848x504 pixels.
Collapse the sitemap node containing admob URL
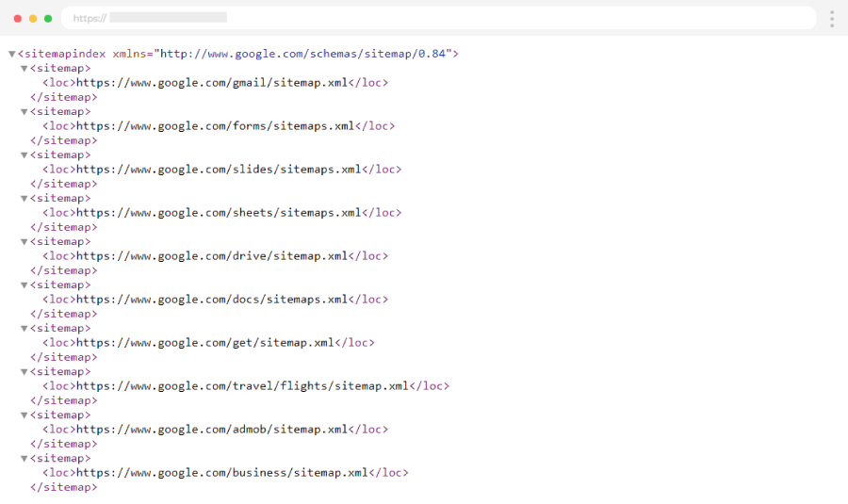[24, 415]
